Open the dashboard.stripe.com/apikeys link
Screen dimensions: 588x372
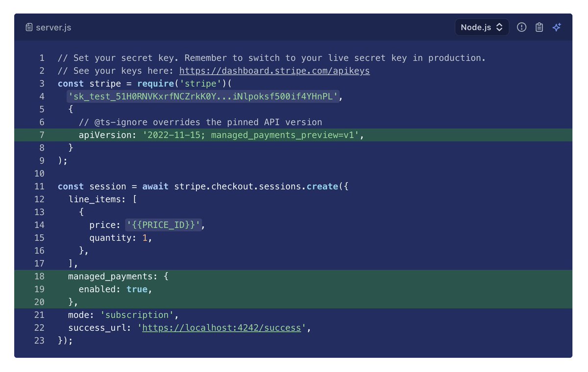tap(274, 71)
